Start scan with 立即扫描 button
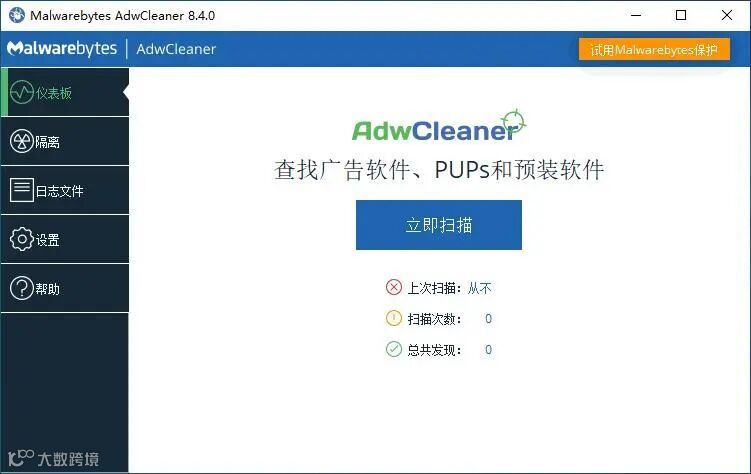Screen dimensions: 751x474 [x=439, y=225]
